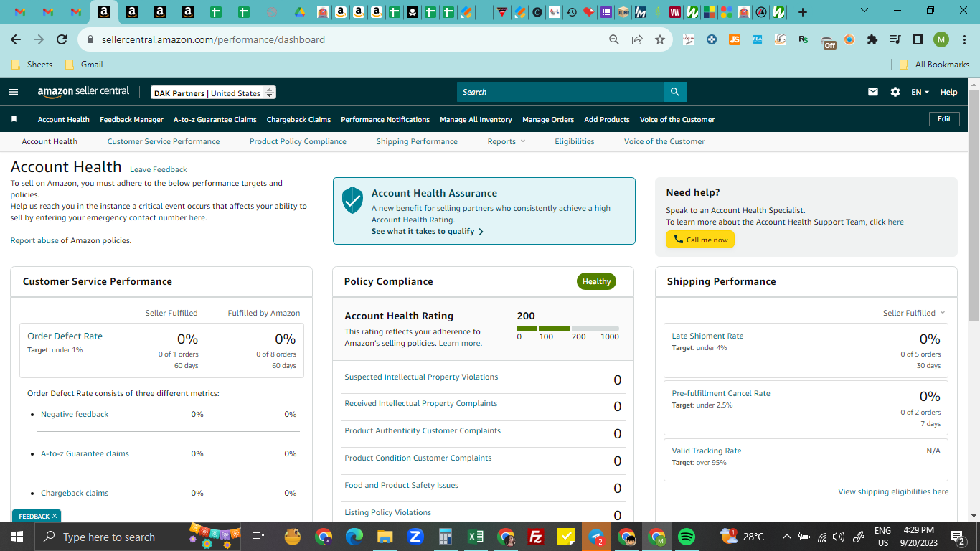This screenshot has width=980, height=551.
Task: Switch to the Eligibilities tab
Action: 575,141
